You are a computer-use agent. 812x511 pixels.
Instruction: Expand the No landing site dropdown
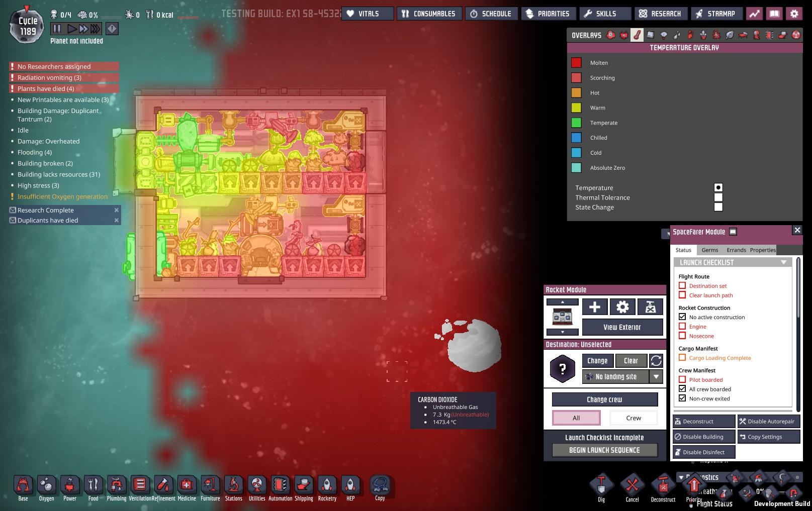click(x=656, y=376)
